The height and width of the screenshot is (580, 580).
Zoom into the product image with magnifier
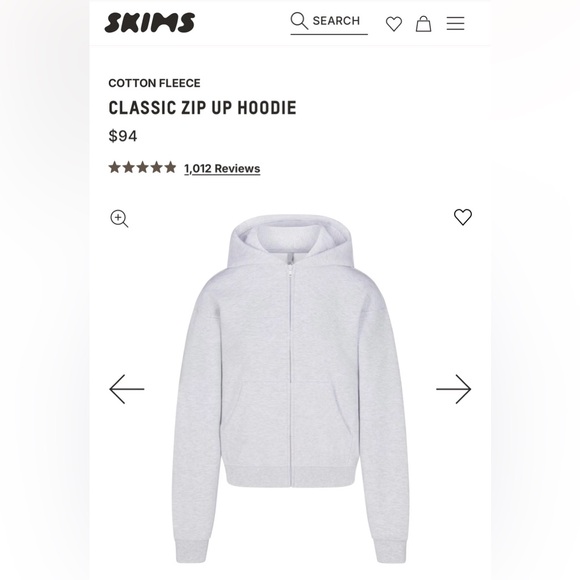click(119, 219)
